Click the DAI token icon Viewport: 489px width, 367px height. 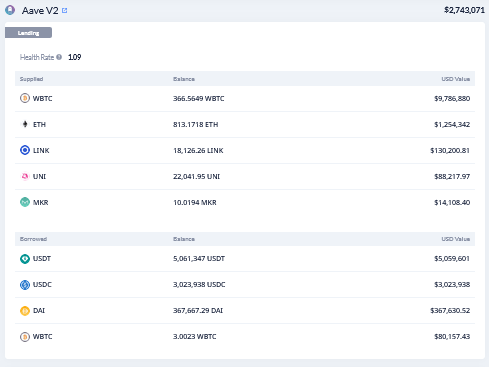click(x=25, y=311)
